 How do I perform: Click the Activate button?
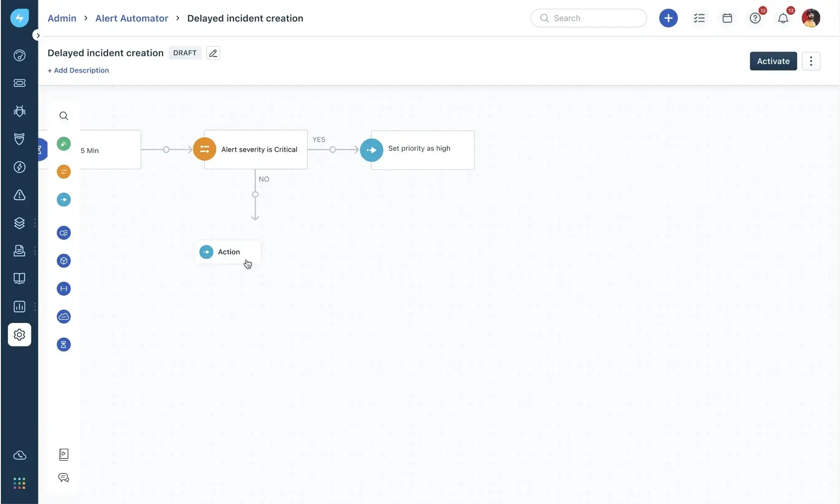coord(773,61)
